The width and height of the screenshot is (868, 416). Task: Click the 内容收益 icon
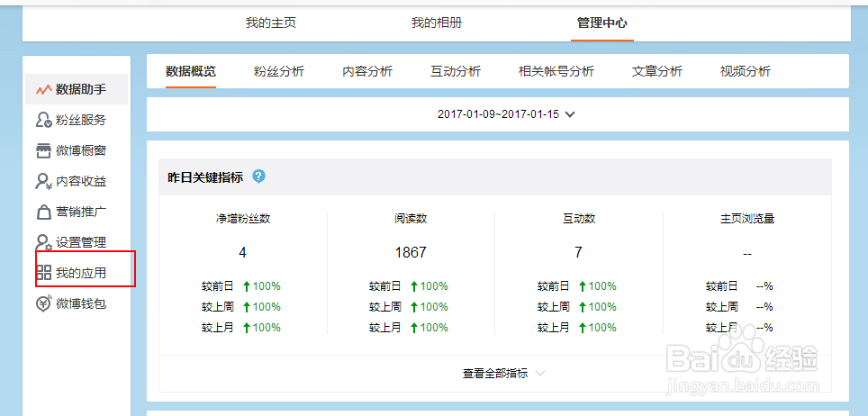pos(43,181)
